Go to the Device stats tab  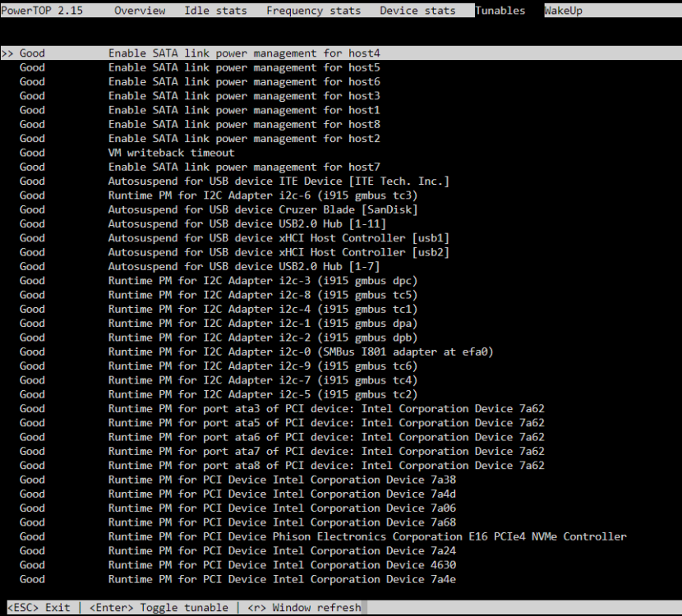tap(417, 11)
